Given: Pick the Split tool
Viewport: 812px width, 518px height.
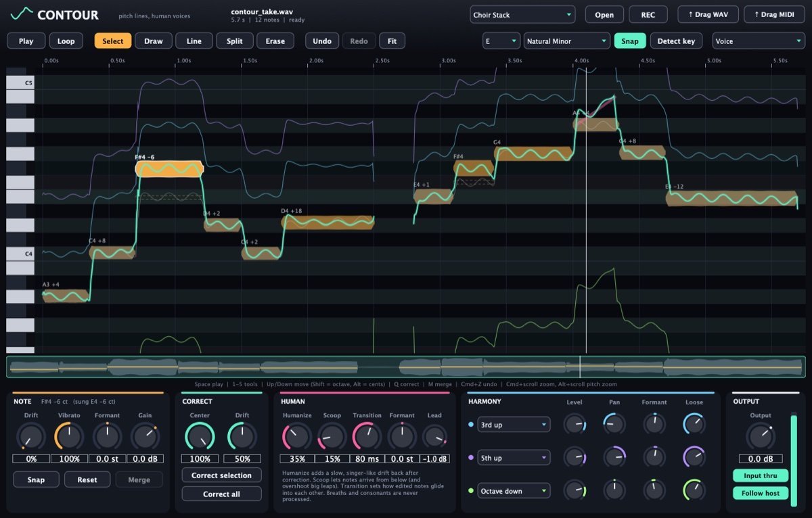Looking at the screenshot, I should click(235, 41).
